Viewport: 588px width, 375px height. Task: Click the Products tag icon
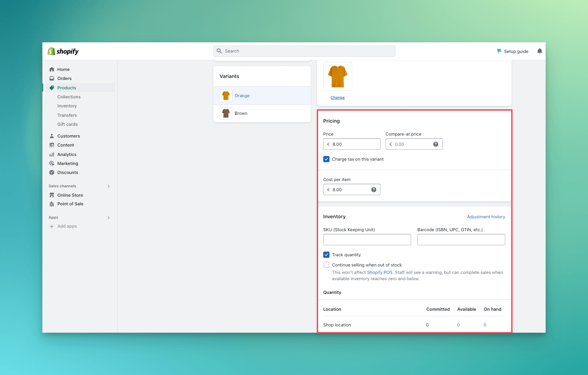click(52, 87)
